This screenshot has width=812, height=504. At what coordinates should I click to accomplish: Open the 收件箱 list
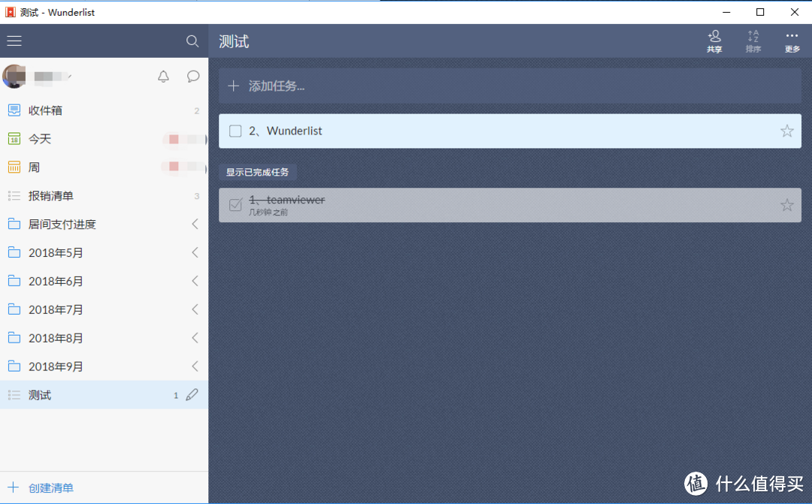pos(104,110)
